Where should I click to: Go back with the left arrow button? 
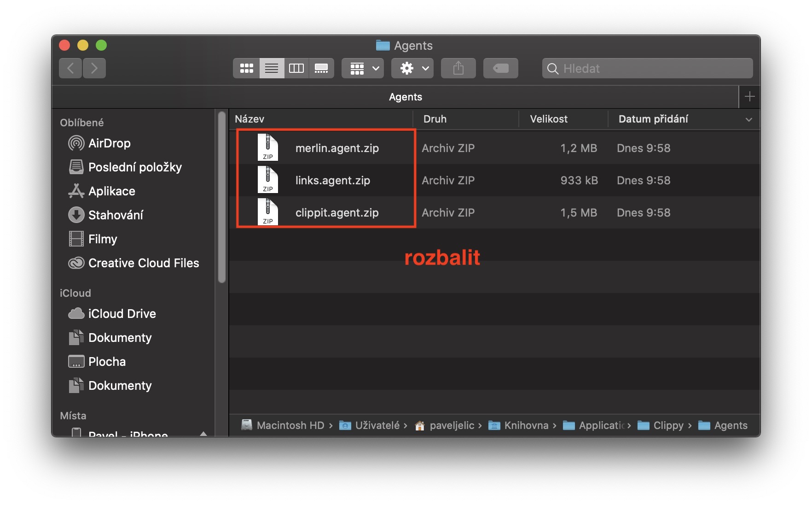70,69
